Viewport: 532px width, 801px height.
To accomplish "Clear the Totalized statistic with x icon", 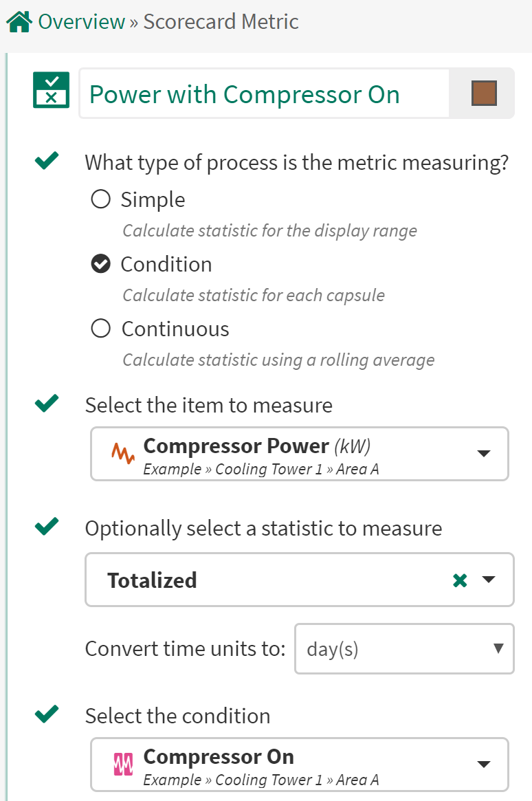I will (x=460, y=580).
